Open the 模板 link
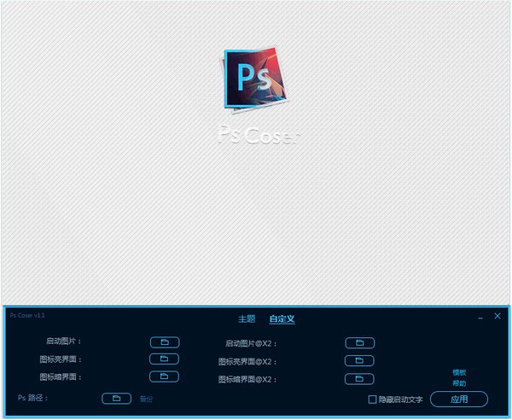 click(x=459, y=372)
